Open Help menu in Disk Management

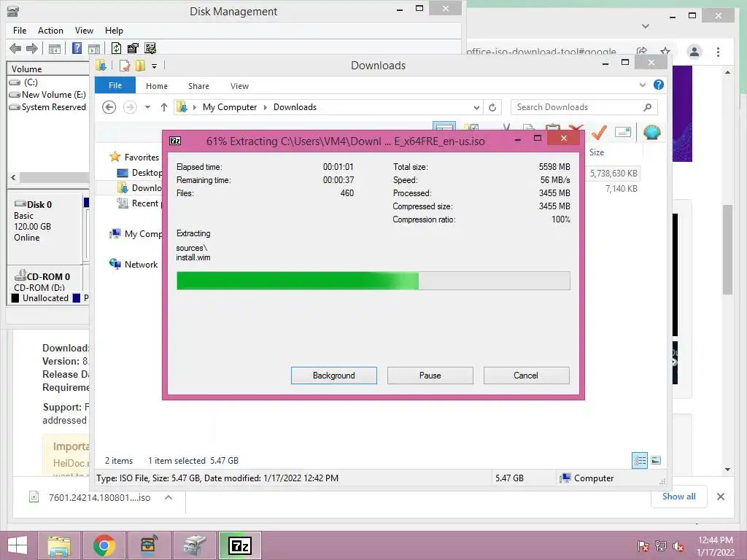pos(114,31)
